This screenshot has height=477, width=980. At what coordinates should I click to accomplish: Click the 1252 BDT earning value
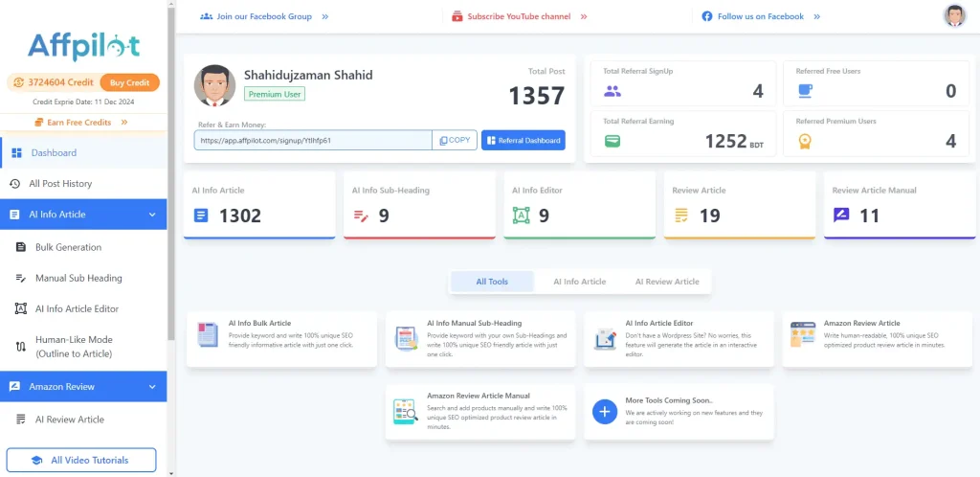[734, 142]
